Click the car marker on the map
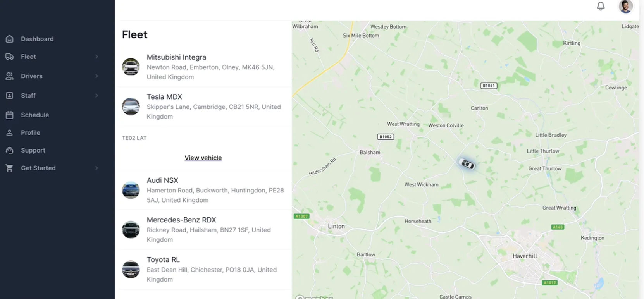 (x=467, y=164)
